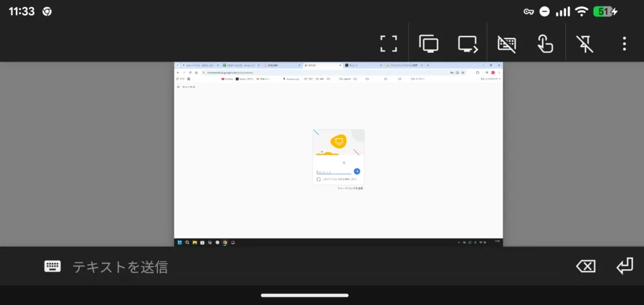Switch to the third pink-icon tab in remote browser

(x=282, y=65)
